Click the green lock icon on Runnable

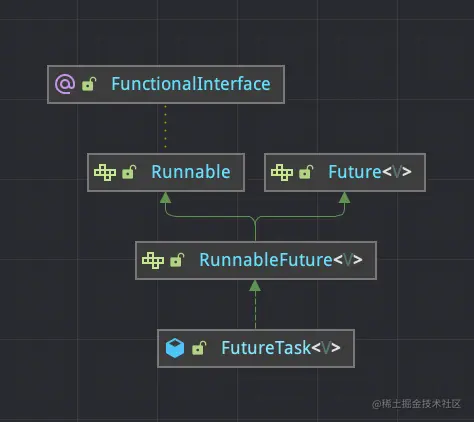tap(129, 172)
